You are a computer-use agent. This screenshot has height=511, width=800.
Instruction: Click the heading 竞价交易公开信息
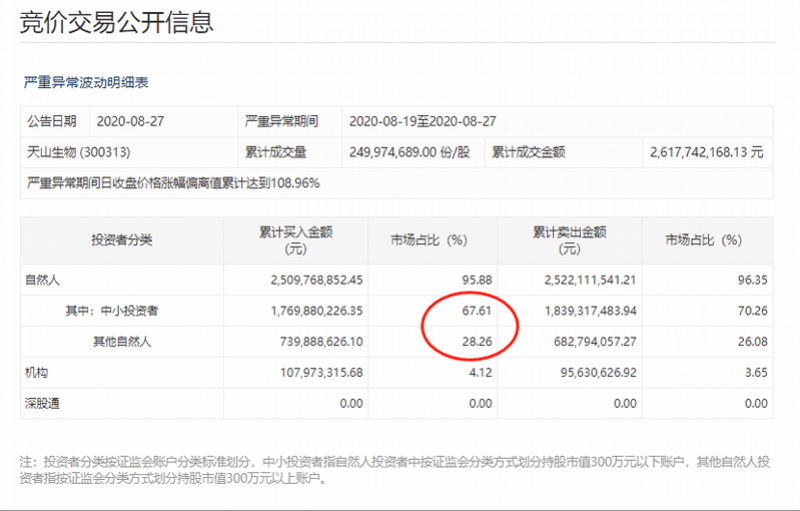coord(116,22)
